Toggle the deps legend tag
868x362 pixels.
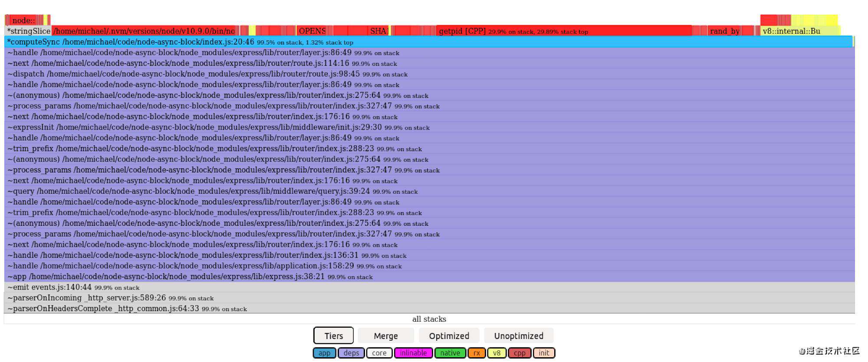tap(351, 353)
